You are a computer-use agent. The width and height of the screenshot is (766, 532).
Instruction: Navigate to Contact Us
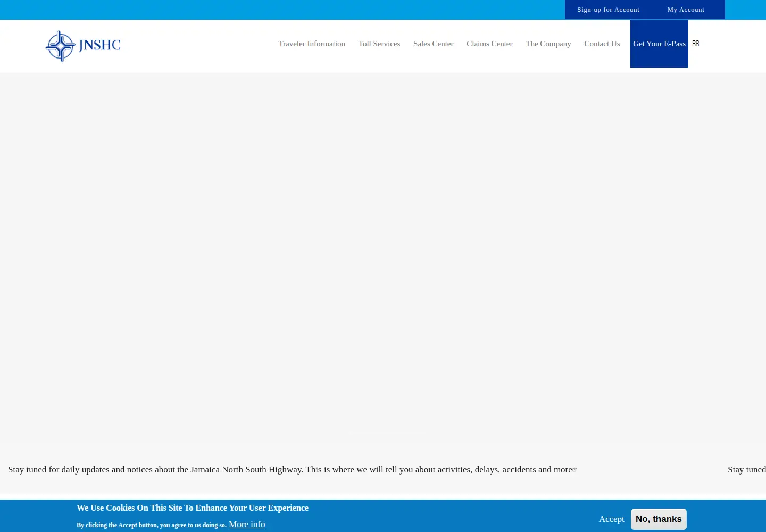click(602, 44)
